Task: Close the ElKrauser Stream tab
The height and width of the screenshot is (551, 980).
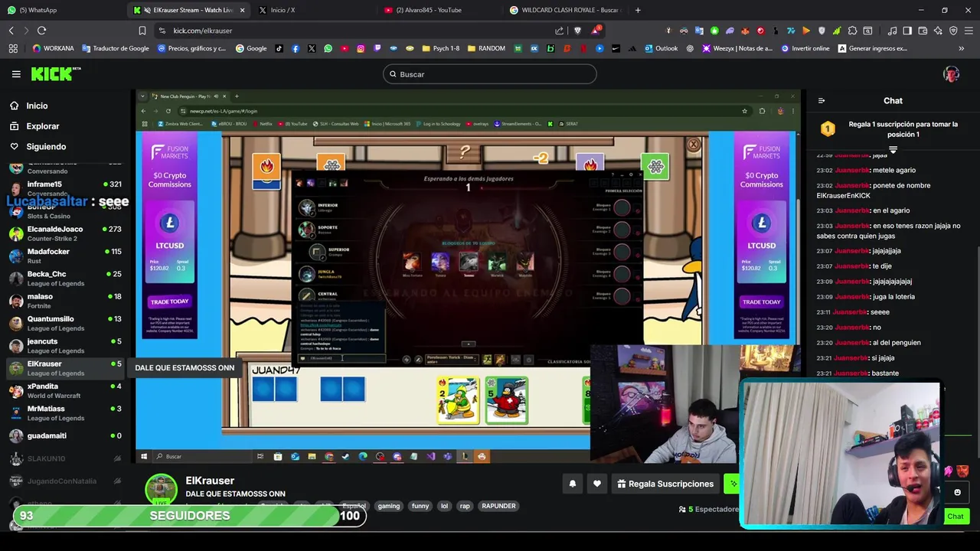Action: (x=243, y=10)
